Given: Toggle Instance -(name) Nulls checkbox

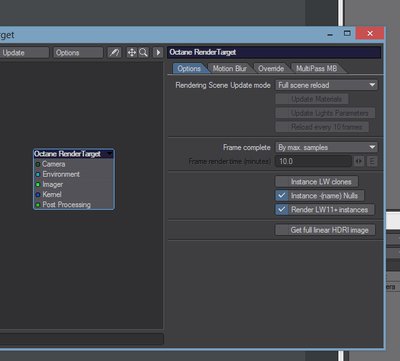Looking at the screenshot, I should (282, 196).
